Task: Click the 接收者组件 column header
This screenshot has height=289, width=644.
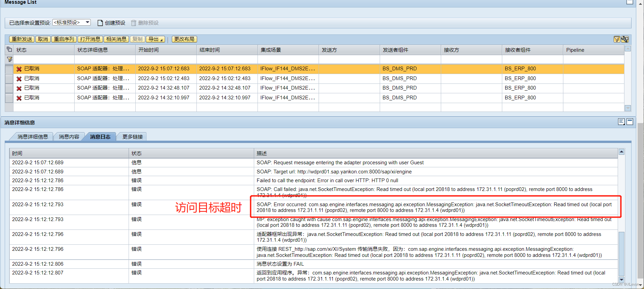Action: 532,50
